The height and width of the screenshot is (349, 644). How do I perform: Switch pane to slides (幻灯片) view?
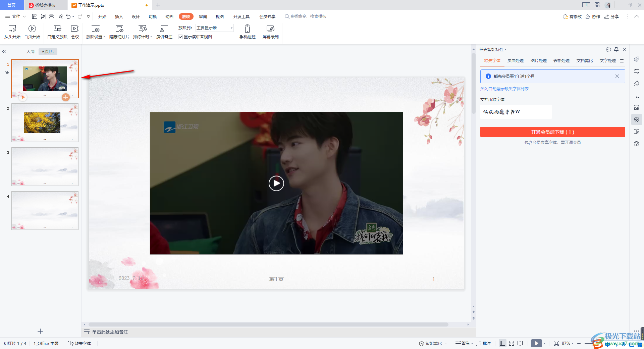[48, 52]
